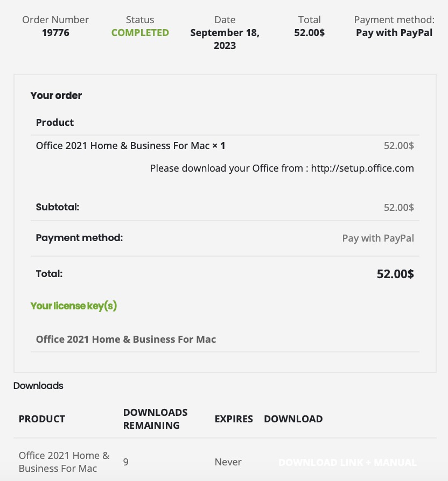Click the Subtotal label

[x=58, y=207]
